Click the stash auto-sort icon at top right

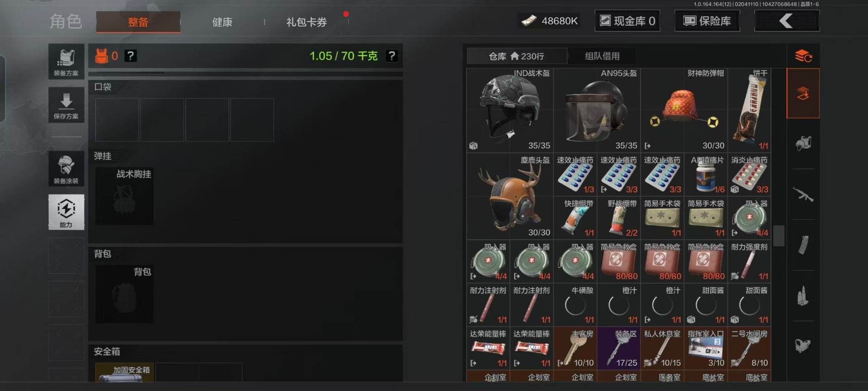(x=803, y=56)
